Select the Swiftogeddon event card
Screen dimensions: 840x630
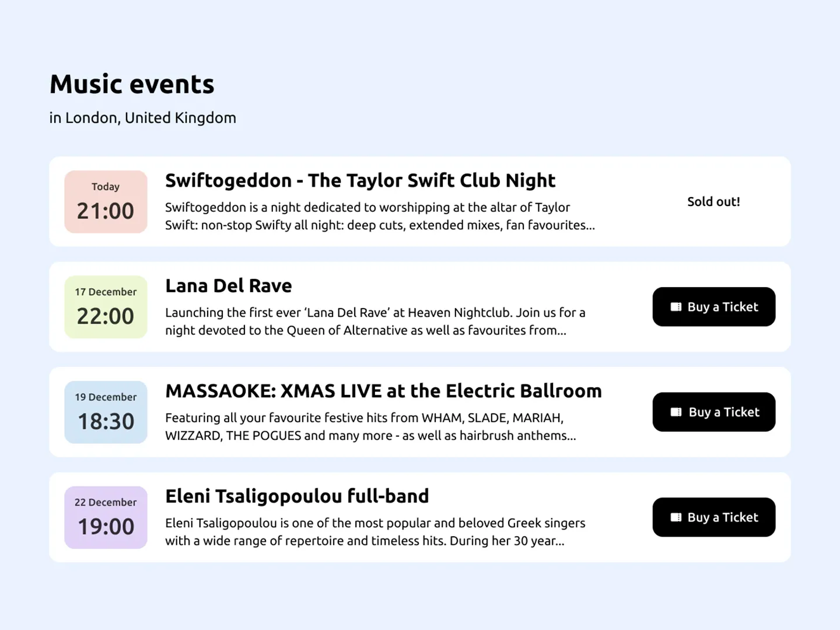[x=419, y=201]
